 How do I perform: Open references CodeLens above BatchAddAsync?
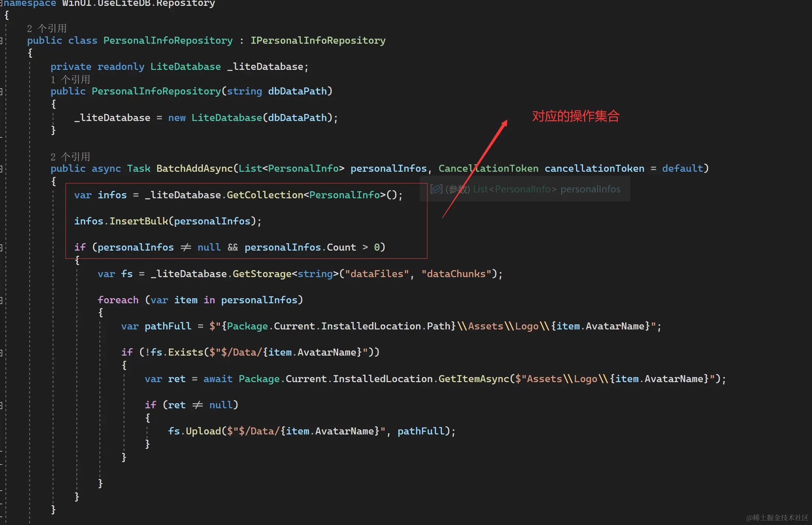[x=70, y=157]
